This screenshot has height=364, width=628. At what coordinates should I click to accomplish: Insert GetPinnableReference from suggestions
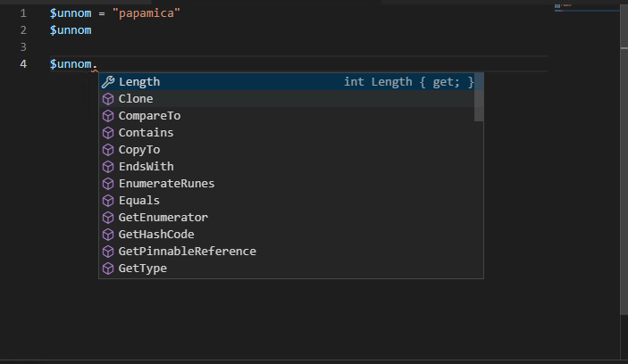point(187,252)
